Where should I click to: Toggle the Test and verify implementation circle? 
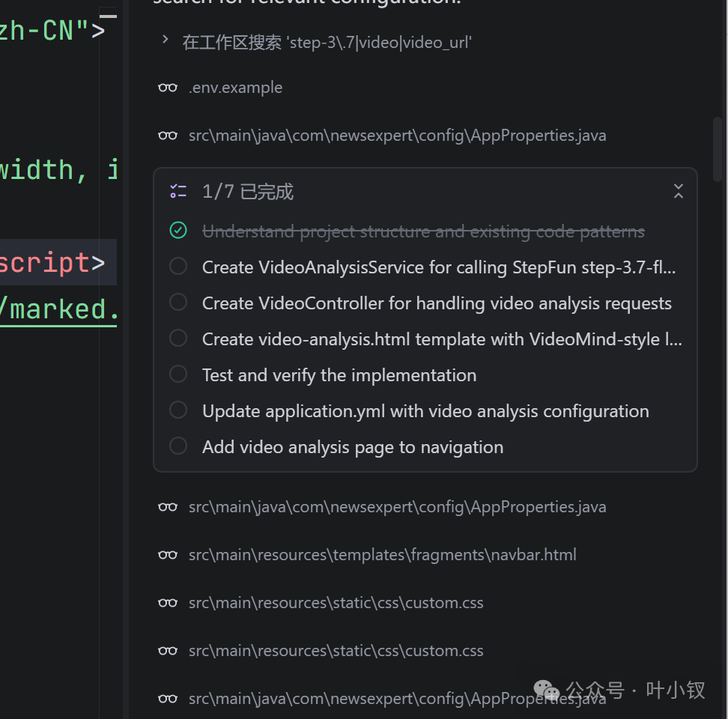coord(178,374)
